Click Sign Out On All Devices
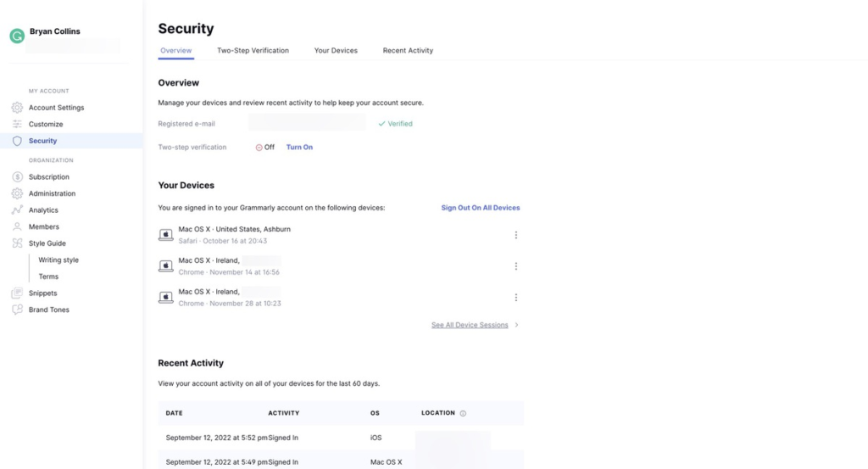Viewport: 868px width, 469px height. click(x=480, y=208)
